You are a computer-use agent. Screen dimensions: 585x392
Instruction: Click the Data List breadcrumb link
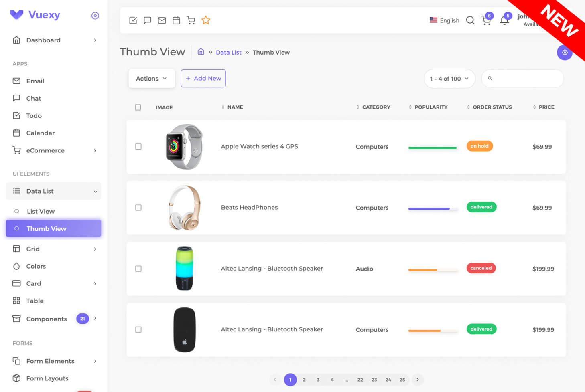coord(229,52)
